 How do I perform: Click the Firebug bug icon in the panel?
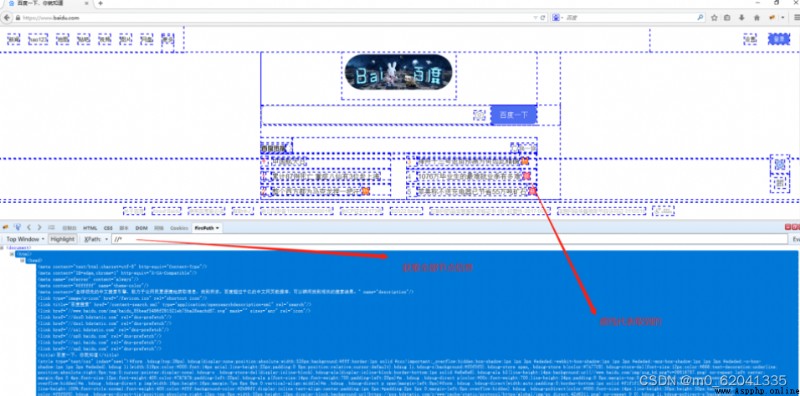click(x=6, y=228)
